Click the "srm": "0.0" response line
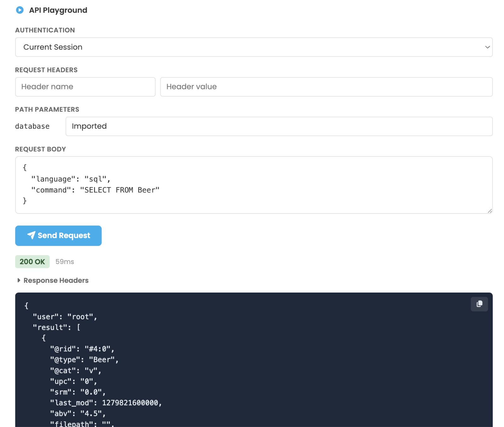504x427 pixels. (78, 392)
